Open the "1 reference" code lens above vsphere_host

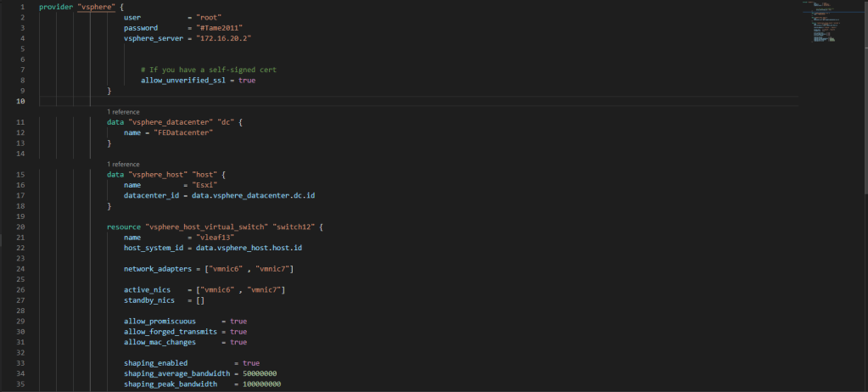(123, 165)
